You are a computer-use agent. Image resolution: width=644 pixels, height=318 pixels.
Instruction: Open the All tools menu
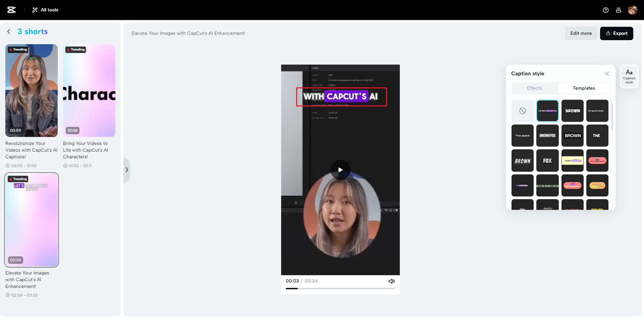click(x=45, y=10)
